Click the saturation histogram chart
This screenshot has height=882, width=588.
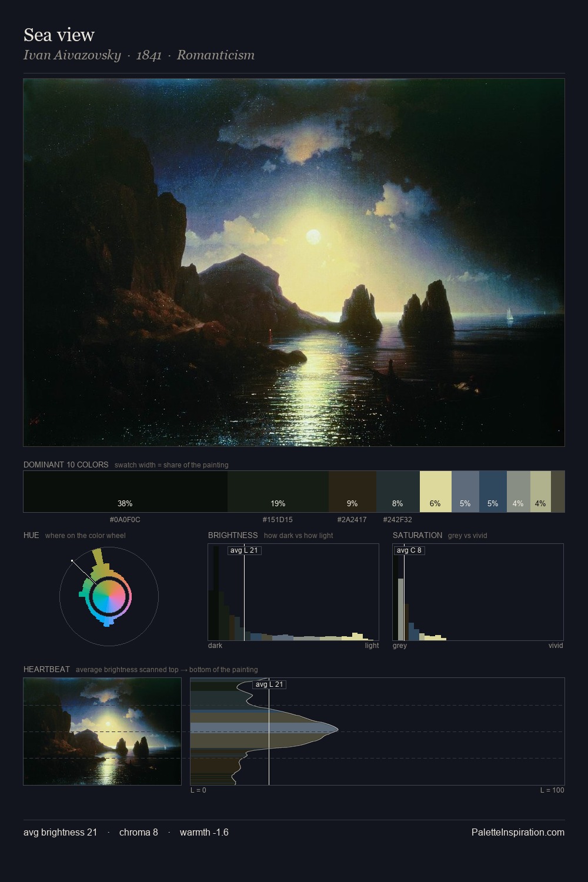click(478, 592)
